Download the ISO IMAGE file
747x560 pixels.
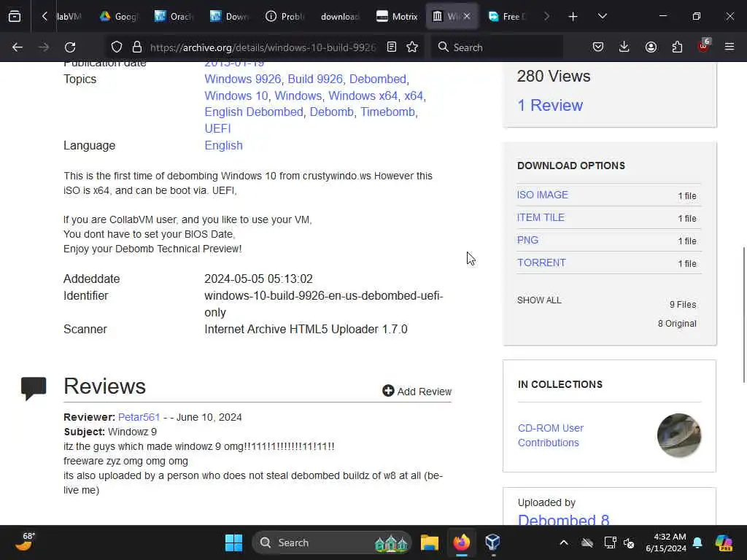(x=542, y=195)
